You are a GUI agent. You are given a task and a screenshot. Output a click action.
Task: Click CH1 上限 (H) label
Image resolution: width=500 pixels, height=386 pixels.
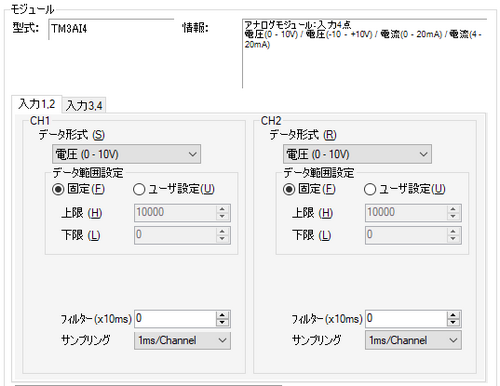pyautogui.click(x=81, y=213)
